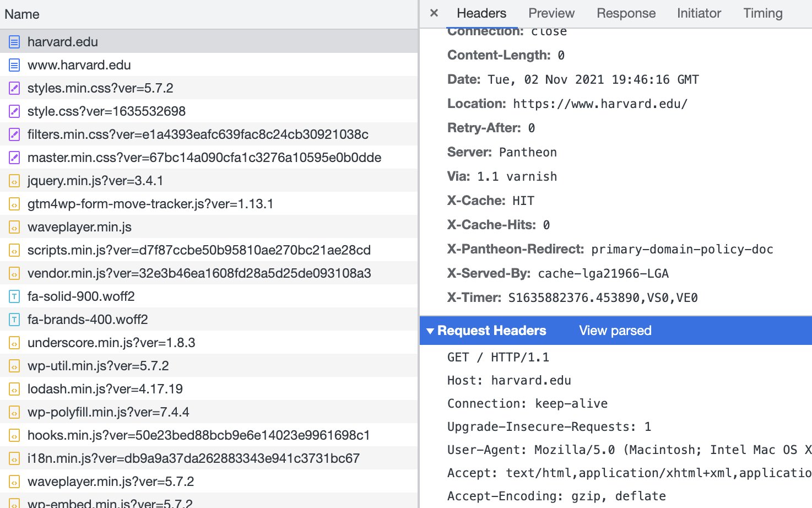The width and height of the screenshot is (812, 508).
Task: Click the Name column header
Action: [x=209, y=14]
